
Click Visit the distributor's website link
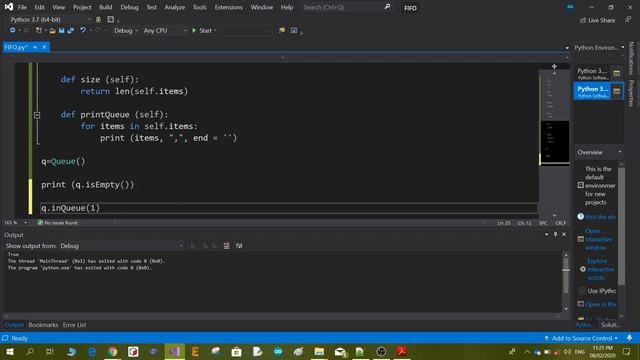click(600, 217)
